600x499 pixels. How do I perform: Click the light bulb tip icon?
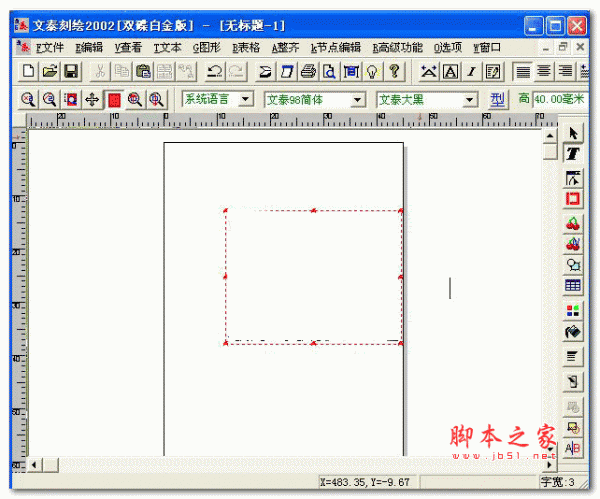click(372, 72)
